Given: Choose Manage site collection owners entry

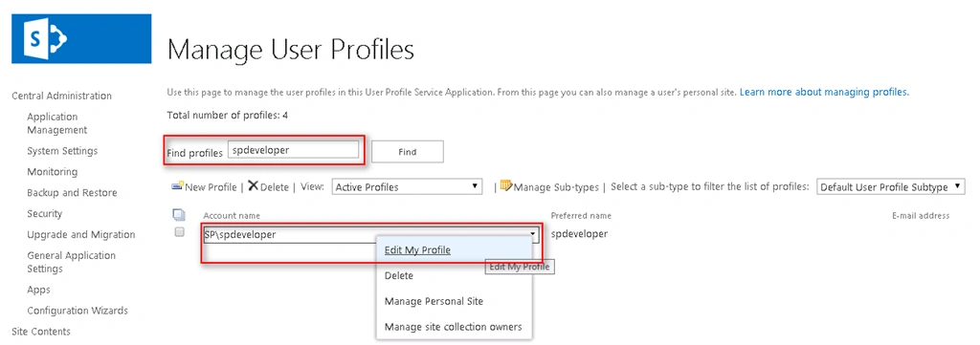Looking at the screenshot, I should coord(453,326).
